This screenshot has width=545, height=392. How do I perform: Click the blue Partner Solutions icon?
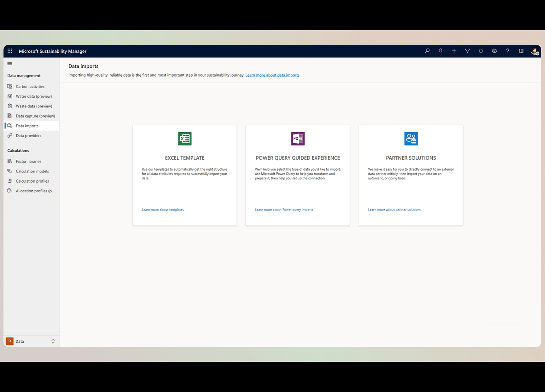click(411, 139)
